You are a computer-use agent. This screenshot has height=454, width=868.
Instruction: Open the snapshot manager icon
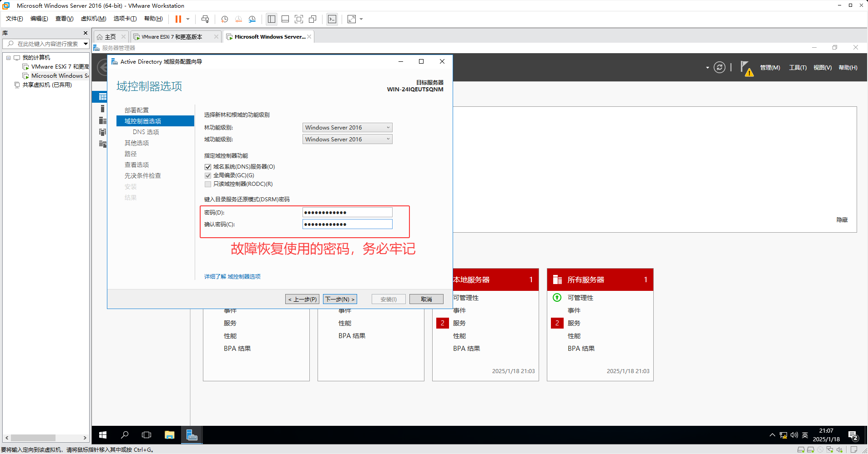[252, 19]
